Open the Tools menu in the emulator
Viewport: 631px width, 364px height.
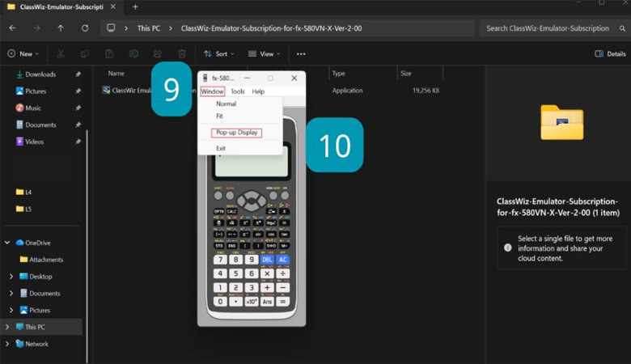(237, 91)
